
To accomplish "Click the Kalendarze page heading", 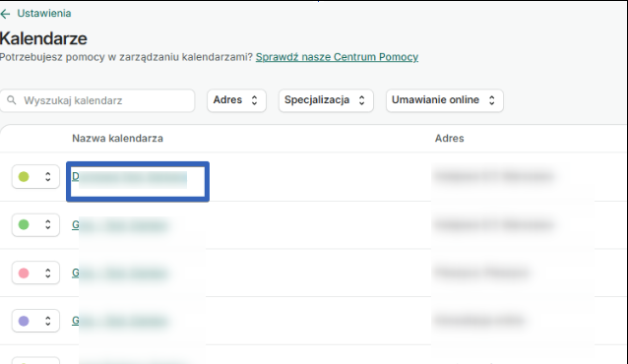I will (x=43, y=38).
